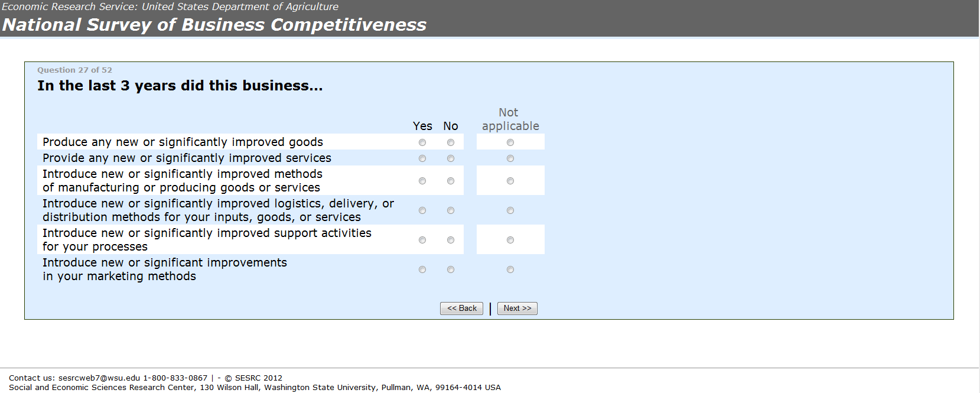The image size is (980, 393).
Task: Select Yes for provide improved services
Action: [x=422, y=158]
